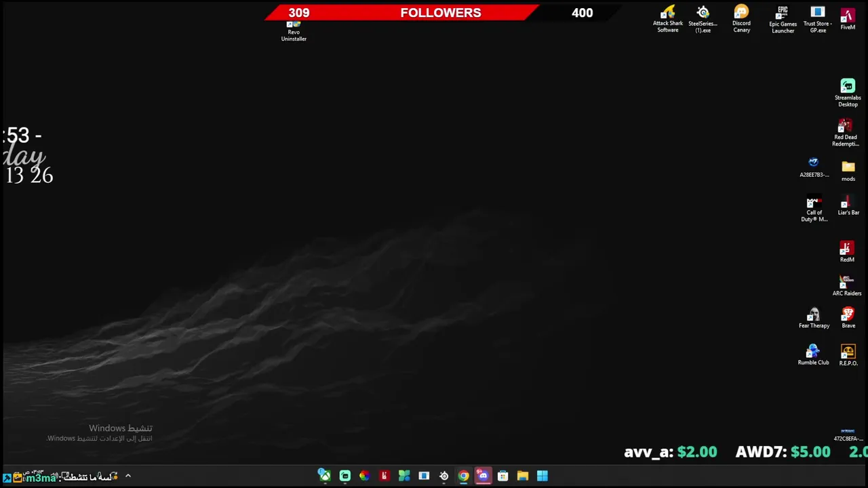Open the Windows Start menu

pyautogui.click(x=542, y=476)
